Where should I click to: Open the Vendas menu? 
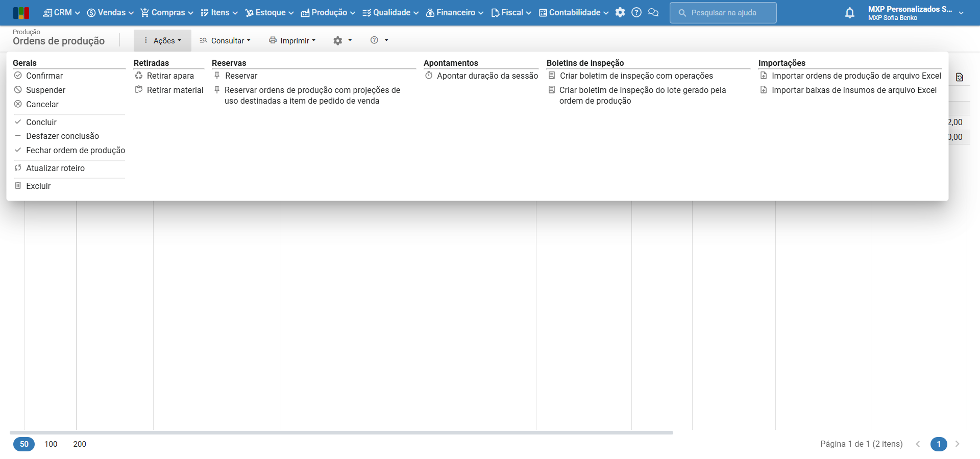point(110,13)
